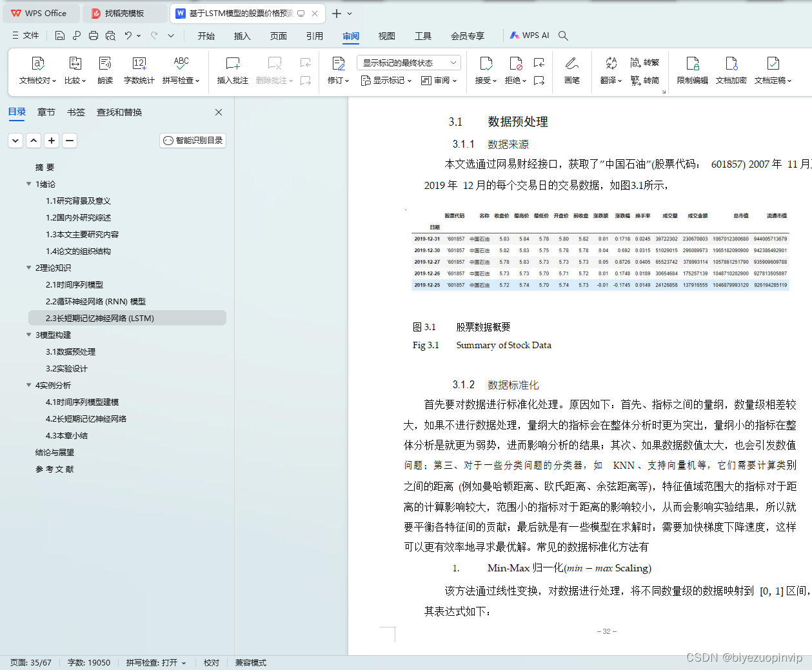Collapse the 1绪论 outline section
The image size is (812, 670).
coord(28,184)
